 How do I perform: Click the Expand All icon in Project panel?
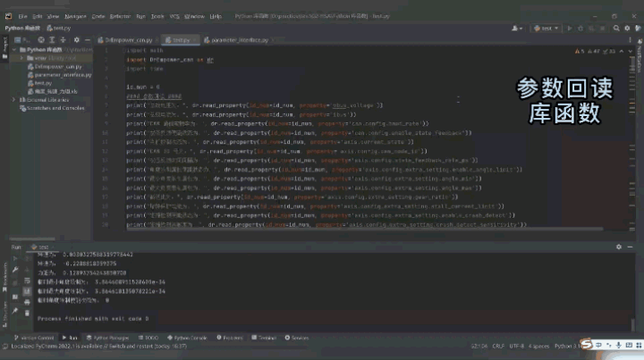pos(52,40)
